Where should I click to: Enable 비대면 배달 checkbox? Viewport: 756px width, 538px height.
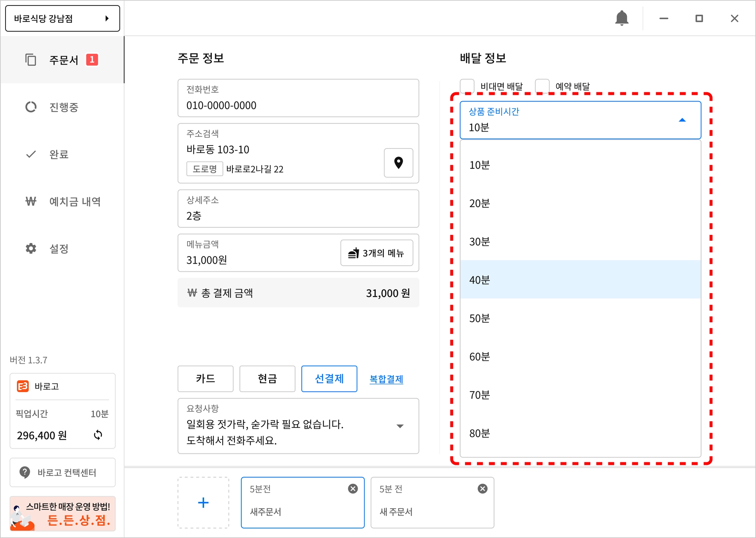tap(467, 86)
